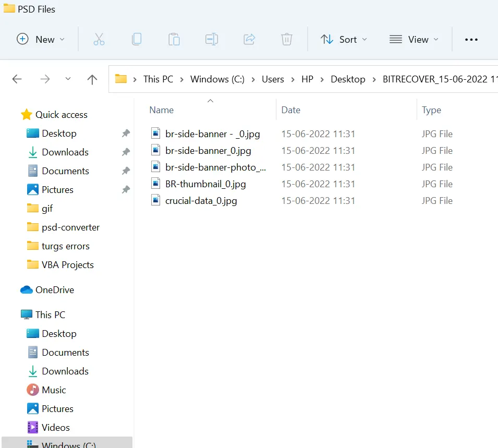This screenshot has height=448, width=498.
Task: Click the Delete trash bin icon
Action: click(x=286, y=39)
